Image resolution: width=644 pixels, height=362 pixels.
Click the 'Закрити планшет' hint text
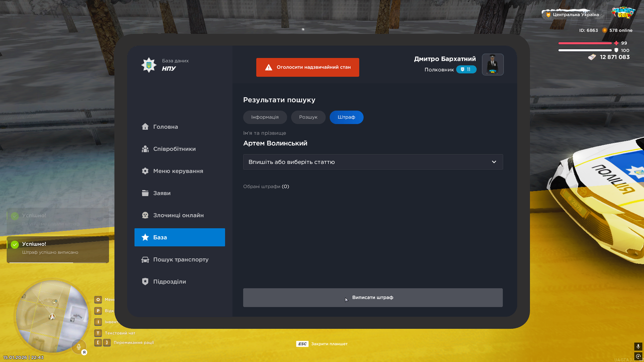click(330, 344)
